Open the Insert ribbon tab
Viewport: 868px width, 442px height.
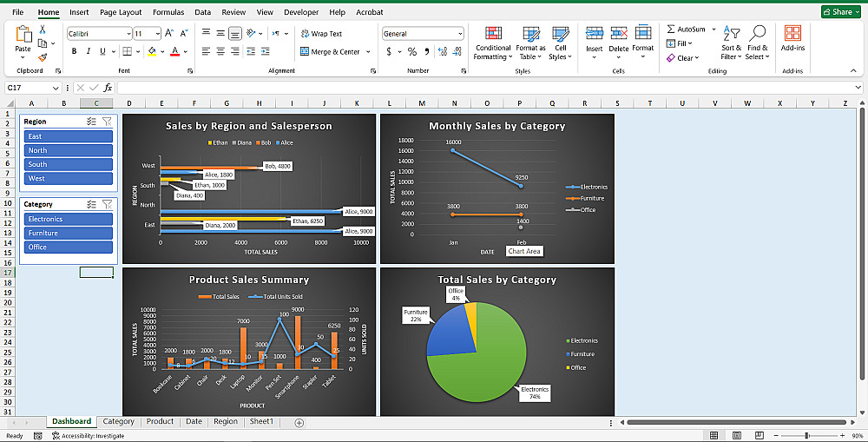click(x=79, y=12)
